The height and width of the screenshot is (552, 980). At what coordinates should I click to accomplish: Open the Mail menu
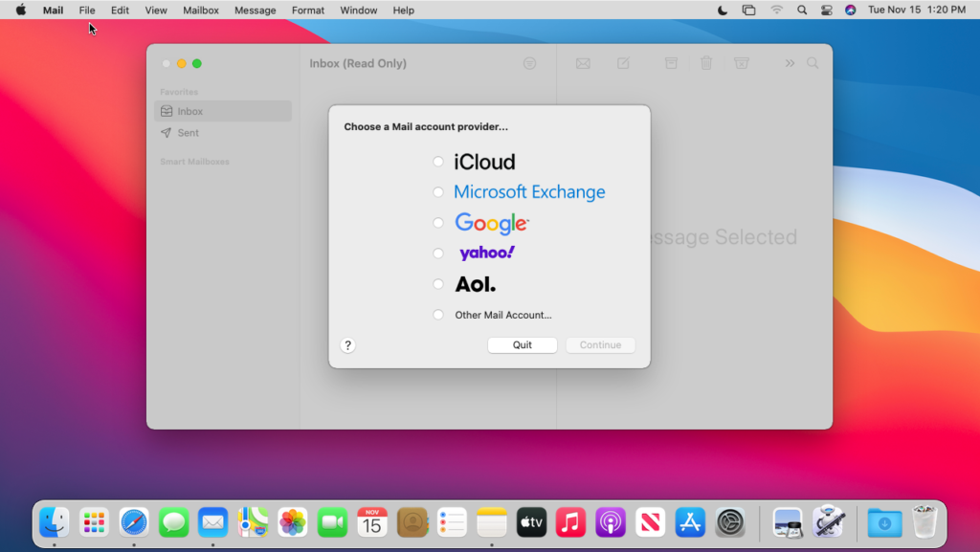54,10
